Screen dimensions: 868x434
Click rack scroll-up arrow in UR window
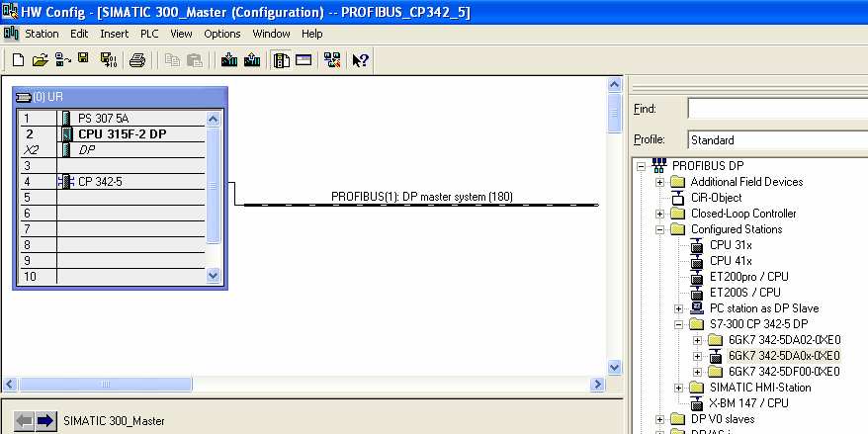point(214,119)
